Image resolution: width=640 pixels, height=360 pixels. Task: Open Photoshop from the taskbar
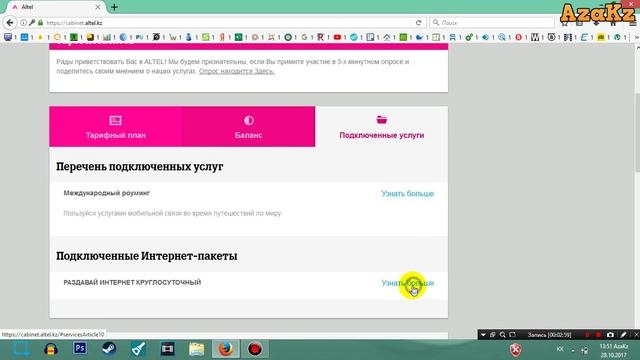80,349
